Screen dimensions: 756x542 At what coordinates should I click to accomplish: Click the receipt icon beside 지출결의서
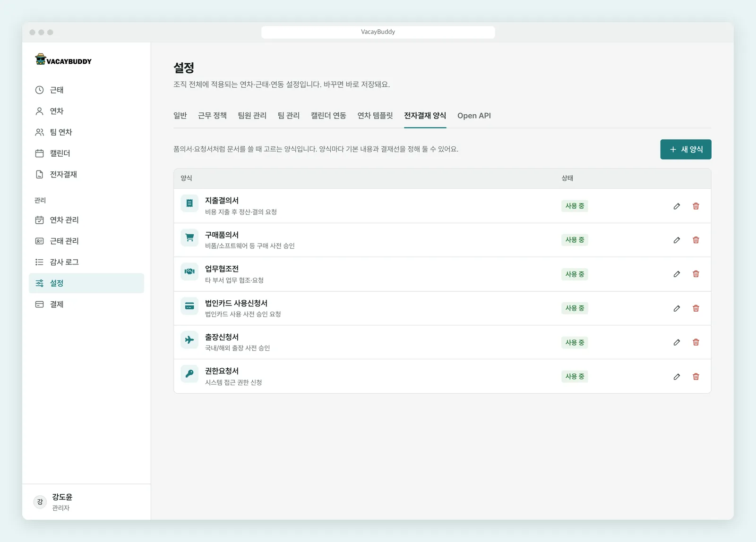(189, 203)
